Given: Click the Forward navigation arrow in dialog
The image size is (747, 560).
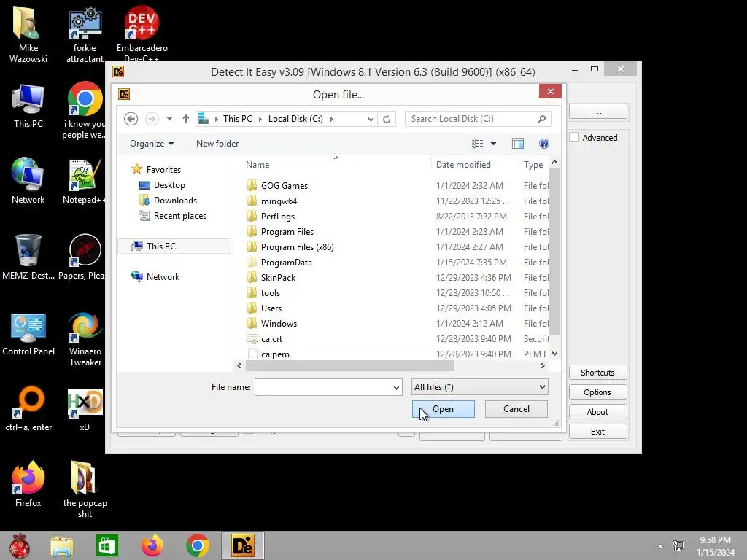Looking at the screenshot, I should (x=152, y=119).
